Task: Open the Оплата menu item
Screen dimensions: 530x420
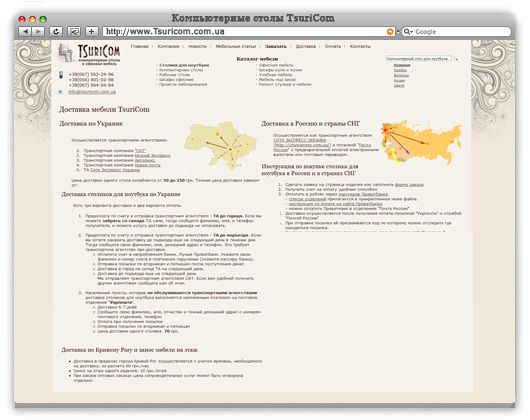Action: click(333, 46)
